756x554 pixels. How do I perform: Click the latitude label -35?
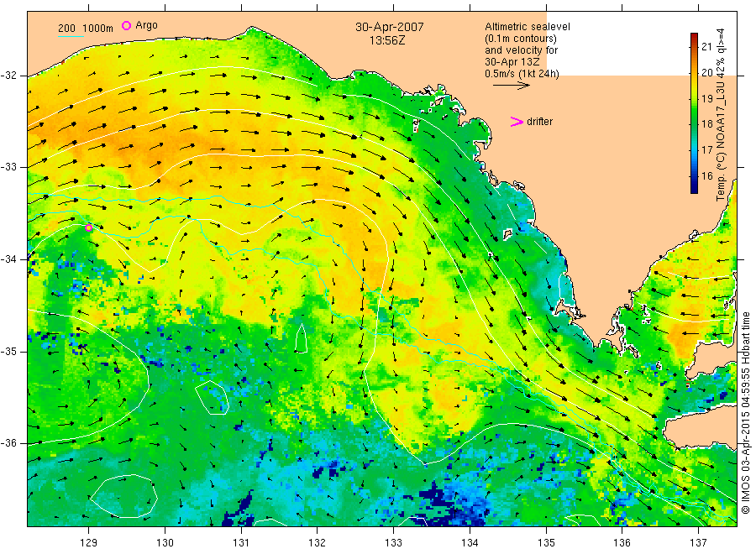(x=9, y=351)
